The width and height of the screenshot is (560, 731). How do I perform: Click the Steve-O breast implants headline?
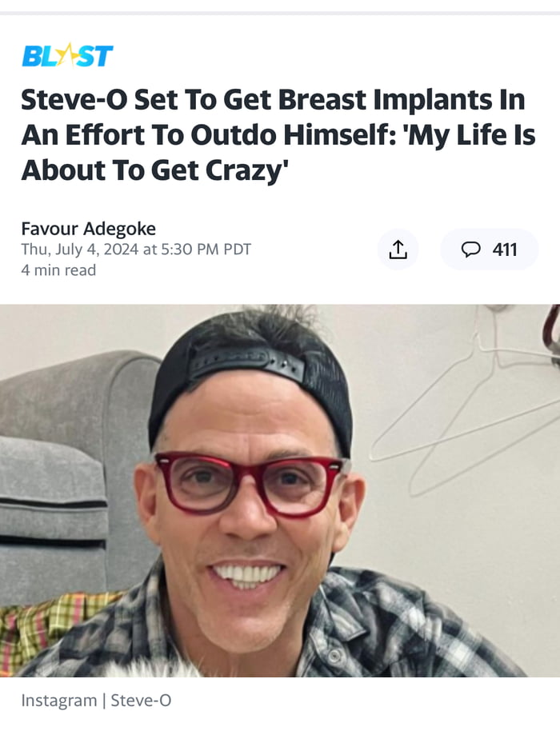point(278,134)
